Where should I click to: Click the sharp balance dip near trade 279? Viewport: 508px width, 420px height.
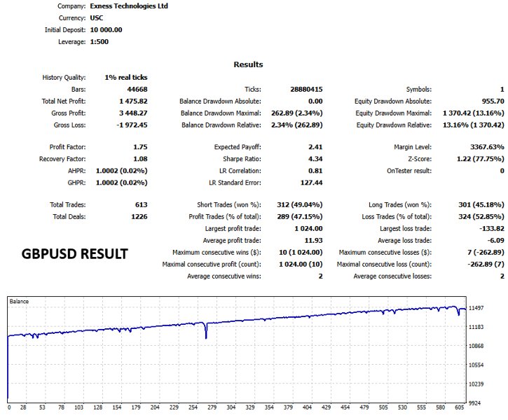point(206,330)
